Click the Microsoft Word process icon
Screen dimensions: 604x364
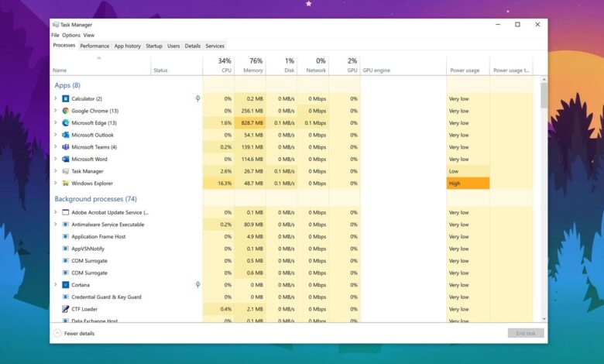point(66,159)
